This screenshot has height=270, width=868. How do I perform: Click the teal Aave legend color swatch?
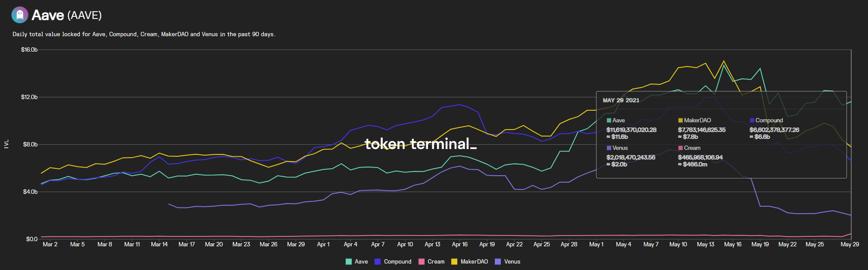pos(349,261)
